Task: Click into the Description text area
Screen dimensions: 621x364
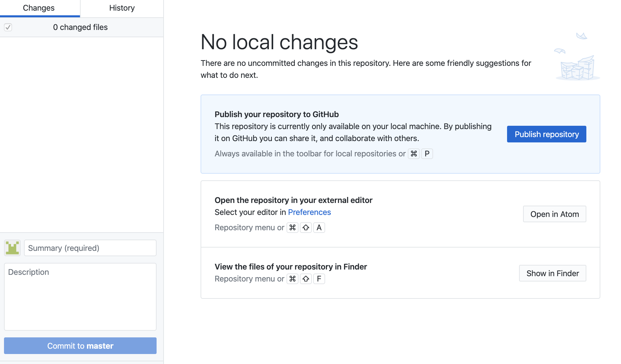Action: pos(80,297)
